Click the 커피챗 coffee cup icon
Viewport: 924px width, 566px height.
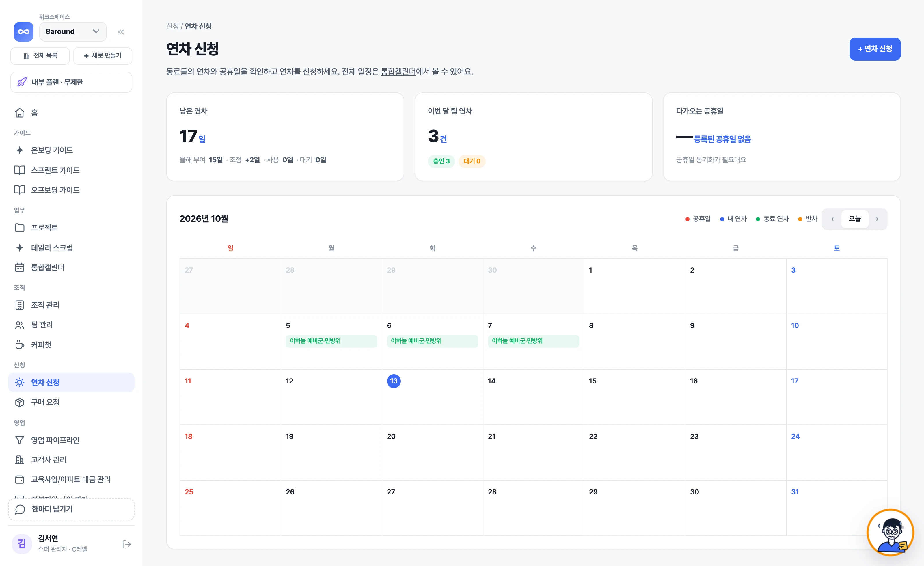click(x=20, y=345)
